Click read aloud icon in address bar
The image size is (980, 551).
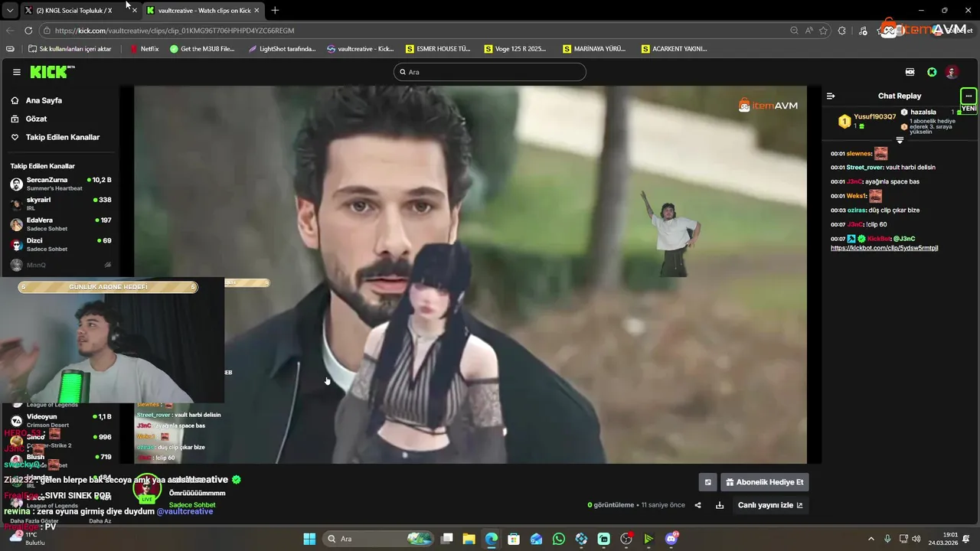pos(809,31)
